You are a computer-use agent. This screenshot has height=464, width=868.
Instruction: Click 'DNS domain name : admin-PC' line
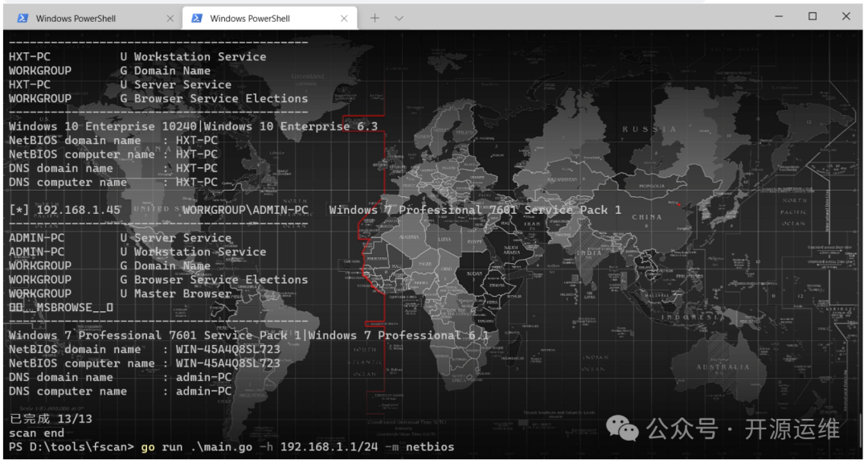pos(120,377)
